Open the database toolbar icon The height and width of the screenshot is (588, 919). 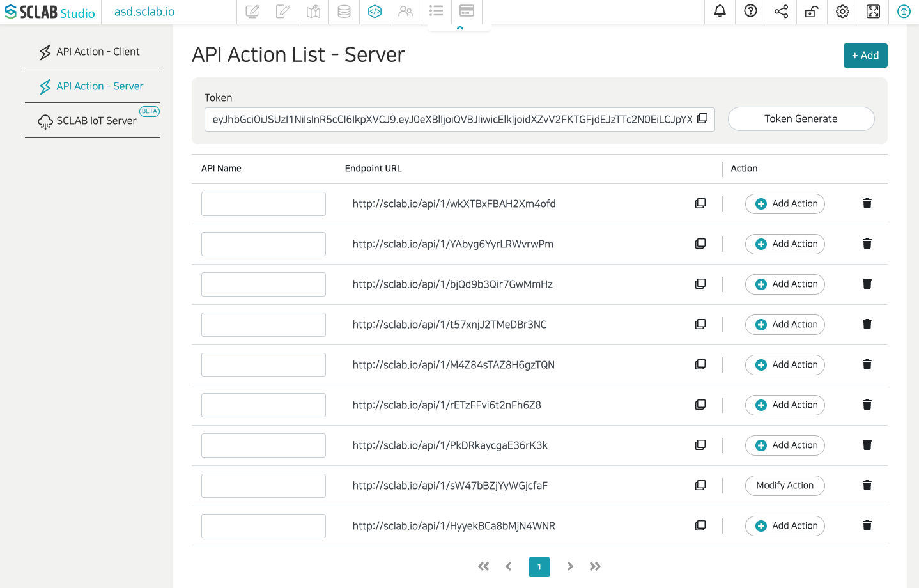[x=344, y=11]
